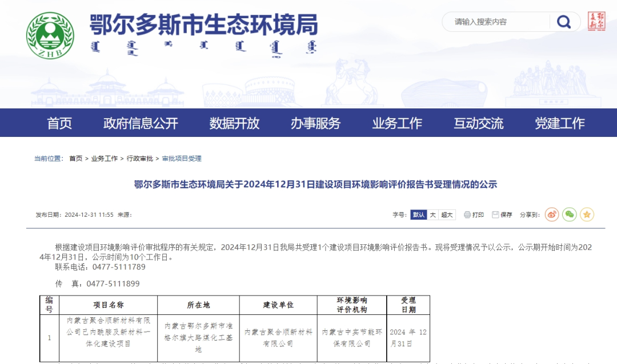Viewport: 617px width, 364px height.
Task: Click the printer icon
Action: pyautogui.click(x=467, y=215)
